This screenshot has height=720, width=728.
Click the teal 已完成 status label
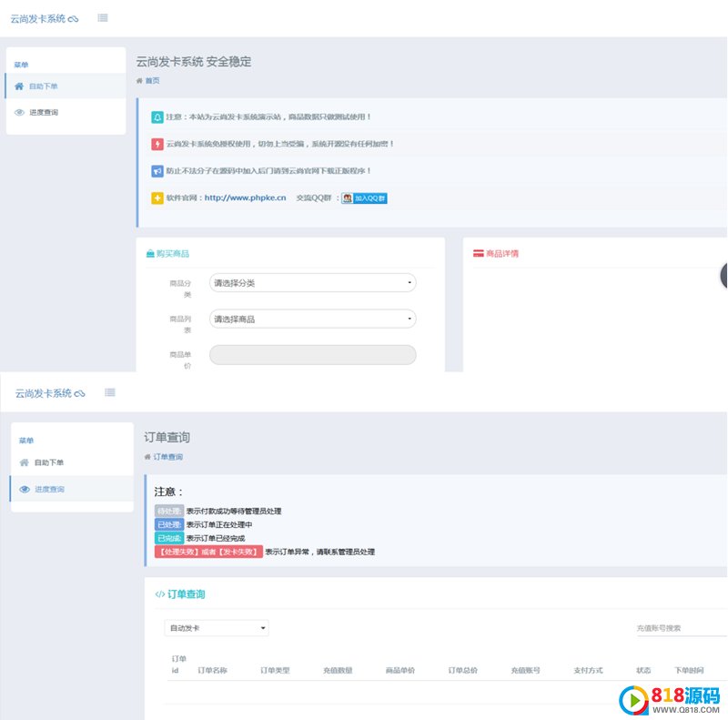[x=169, y=538]
